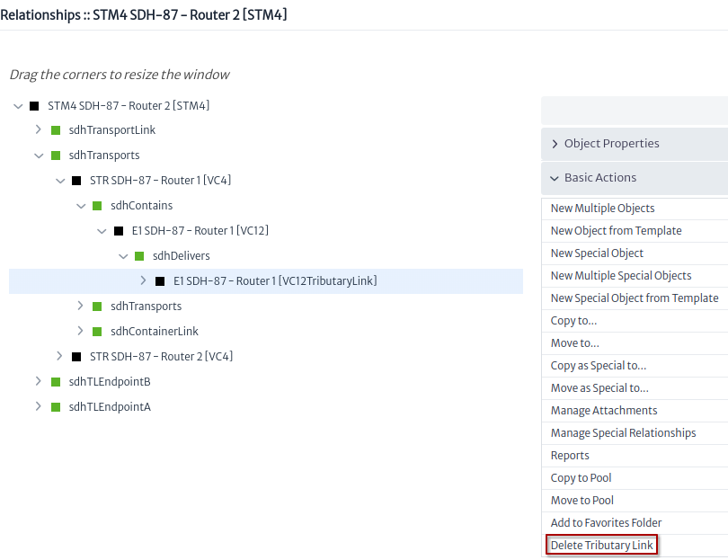This screenshot has height=560, width=728.
Task: Click black square icon of STM4 SDH-87 root
Action: (x=34, y=106)
